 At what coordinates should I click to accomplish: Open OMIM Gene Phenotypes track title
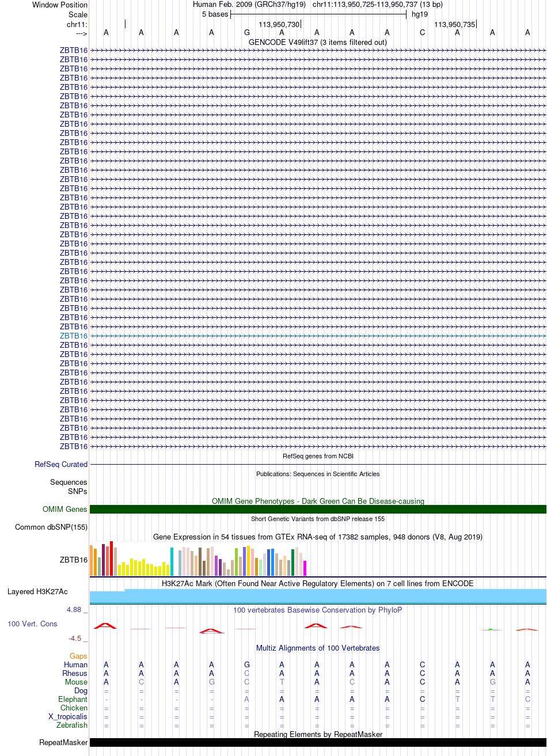[318, 501]
